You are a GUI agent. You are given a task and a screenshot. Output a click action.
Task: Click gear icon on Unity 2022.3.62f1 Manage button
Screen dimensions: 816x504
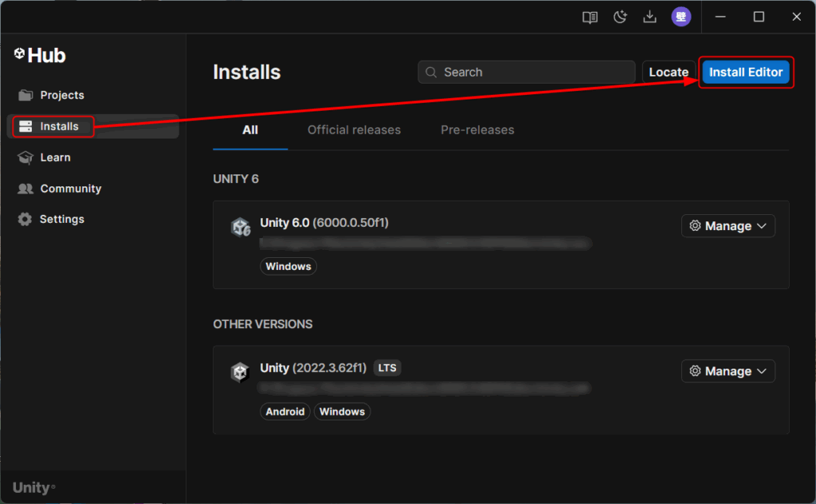pyautogui.click(x=695, y=371)
